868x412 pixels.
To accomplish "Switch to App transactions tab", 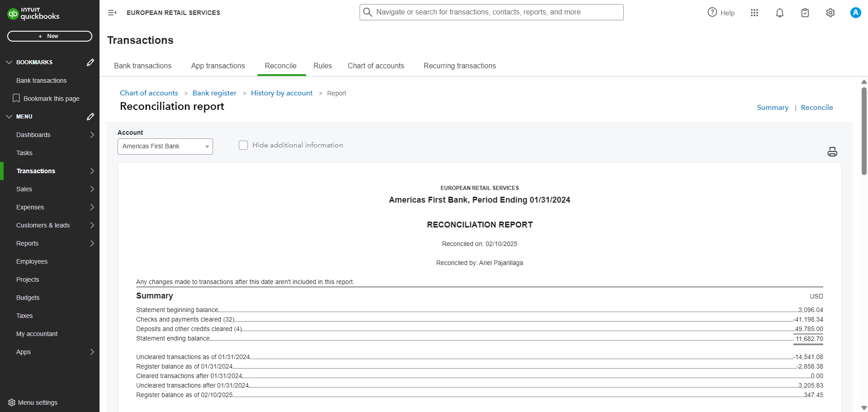I will pyautogui.click(x=218, y=66).
